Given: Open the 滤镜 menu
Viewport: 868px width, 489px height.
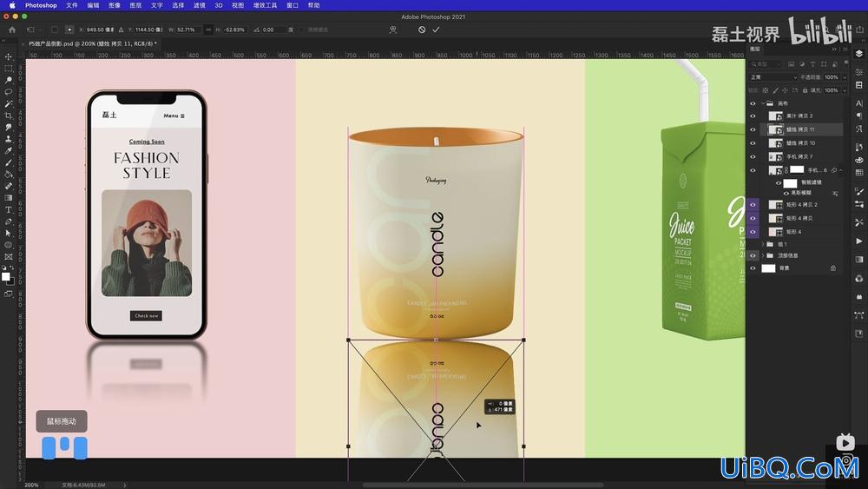Looking at the screenshot, I should [200, 5].
